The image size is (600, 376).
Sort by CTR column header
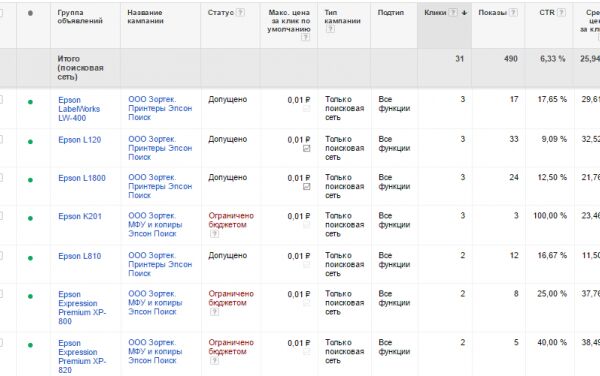coord(547,13)
